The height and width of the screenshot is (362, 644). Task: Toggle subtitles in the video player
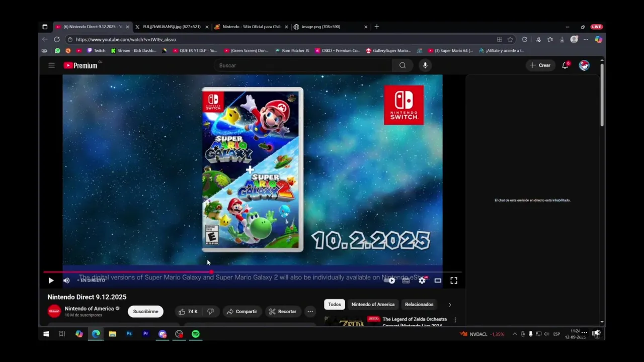click(406, 281)
